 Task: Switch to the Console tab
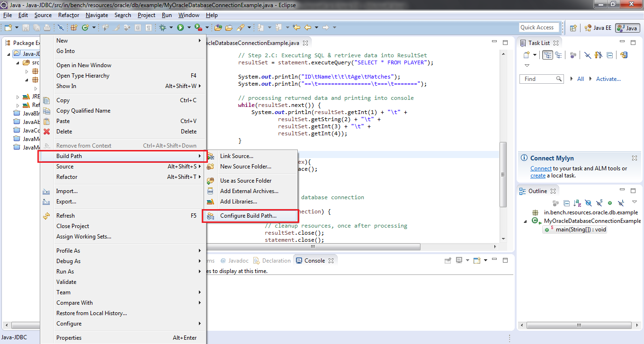point(315,260)
